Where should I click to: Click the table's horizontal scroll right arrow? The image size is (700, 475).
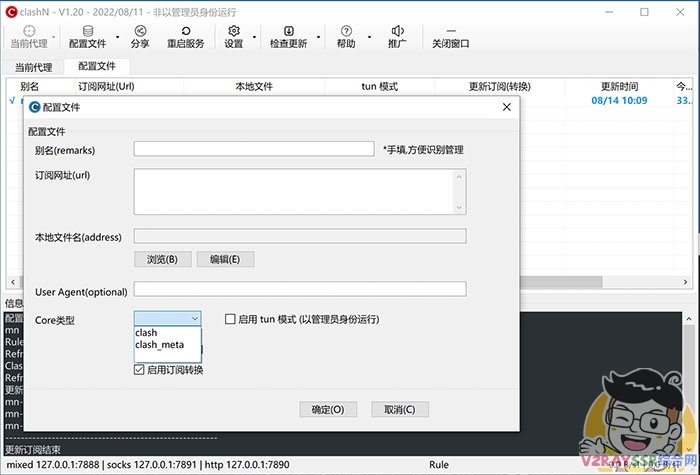(685, 282)
